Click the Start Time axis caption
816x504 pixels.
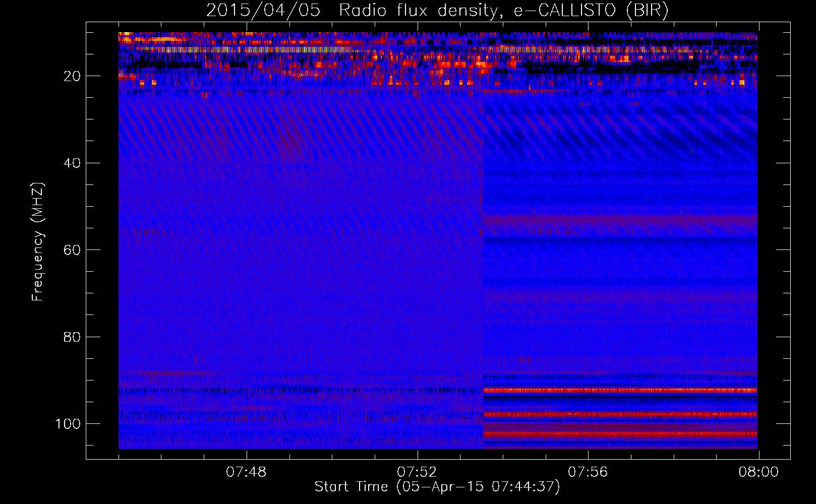437,487
